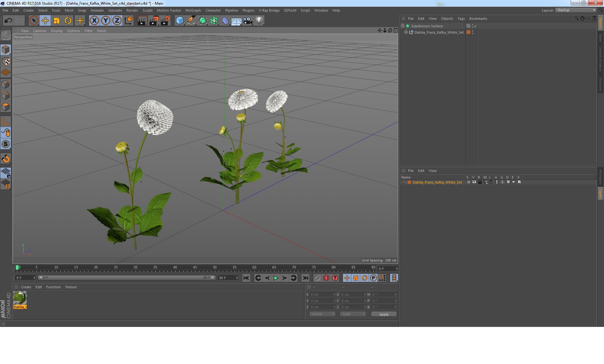604x364 pixels.
Task: Enable Points mode
Action: point(6,84)
